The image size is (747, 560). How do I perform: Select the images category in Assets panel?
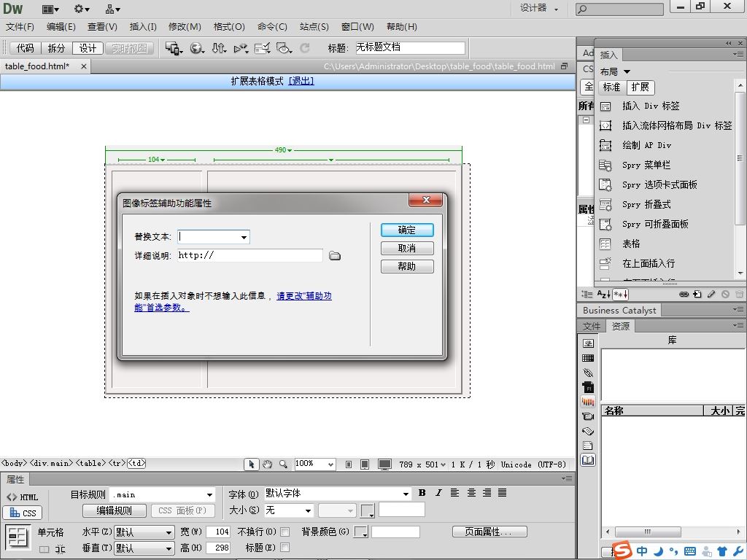pyautogui.click(x=588, y=343)
